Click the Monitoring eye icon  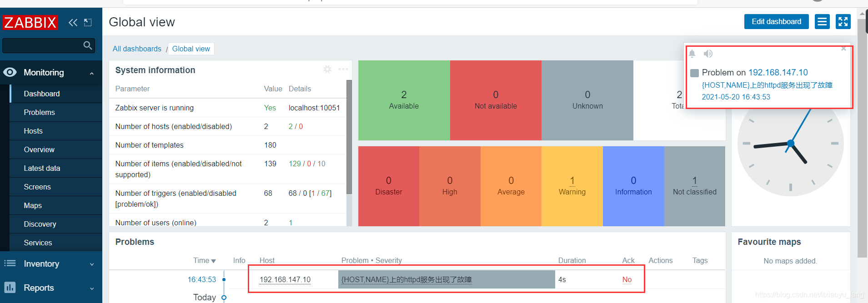[10, 72]
